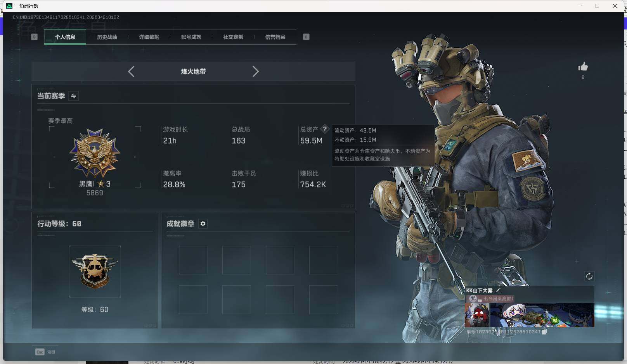Select the top-left empty achievement badge slot
Viewport: 627px width, 364px height.
click(x=193, y=260)
